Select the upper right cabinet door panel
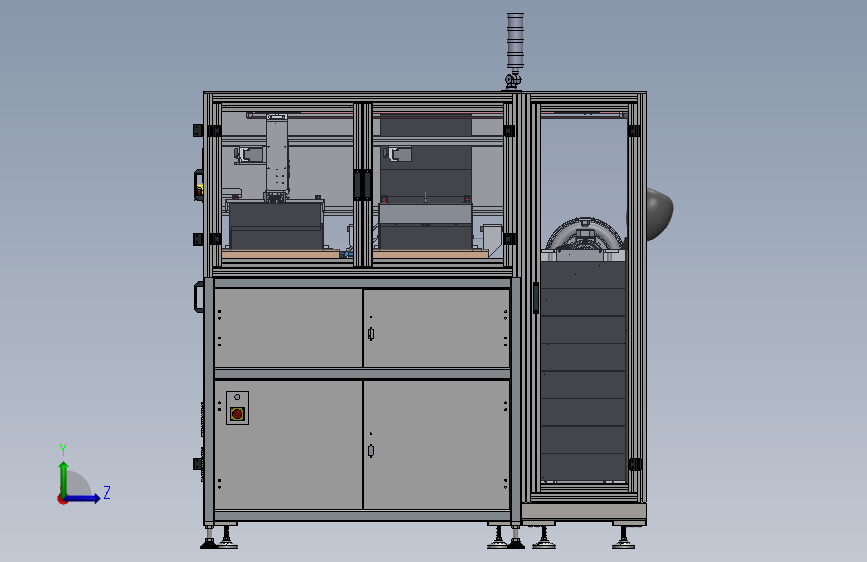This screenshot has width=867, height=562. point(436,327)
